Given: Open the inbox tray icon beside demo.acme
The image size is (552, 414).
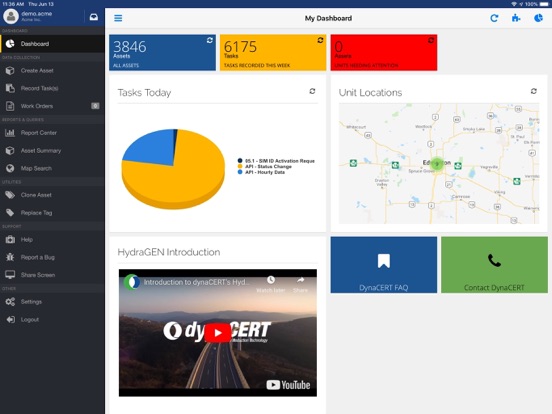Looking at the screenshot, I should click(94, 17).
